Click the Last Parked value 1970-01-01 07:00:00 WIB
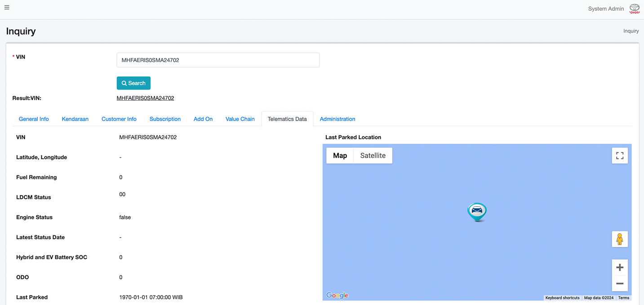644x305 pixels. point(151,297)
